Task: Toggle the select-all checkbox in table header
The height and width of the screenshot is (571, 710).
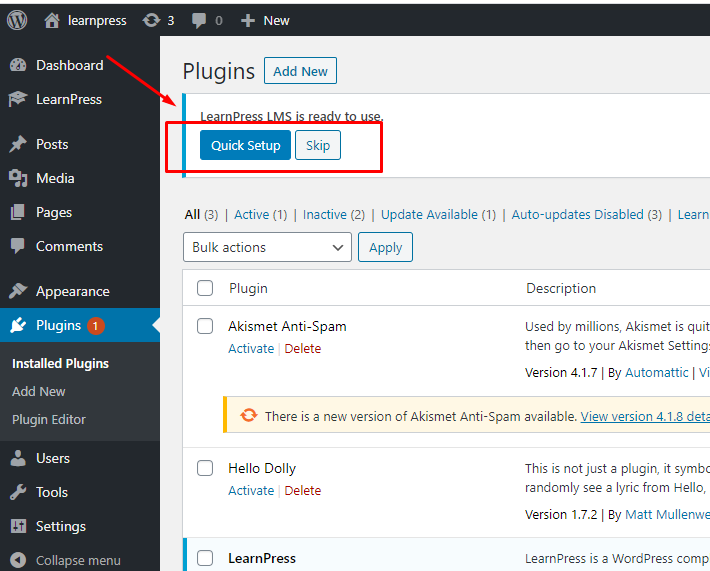Action: click(205, 288)
